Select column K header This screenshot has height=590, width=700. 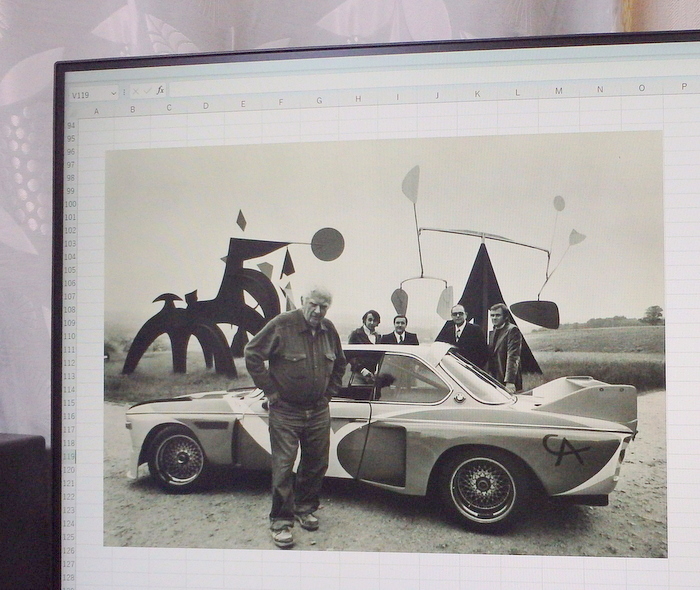[477, 94]
